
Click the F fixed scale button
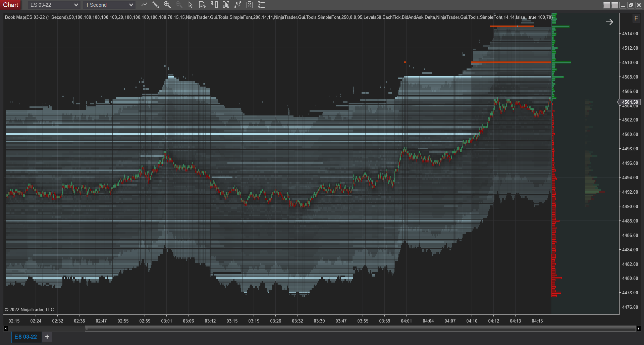click(636, 18)
